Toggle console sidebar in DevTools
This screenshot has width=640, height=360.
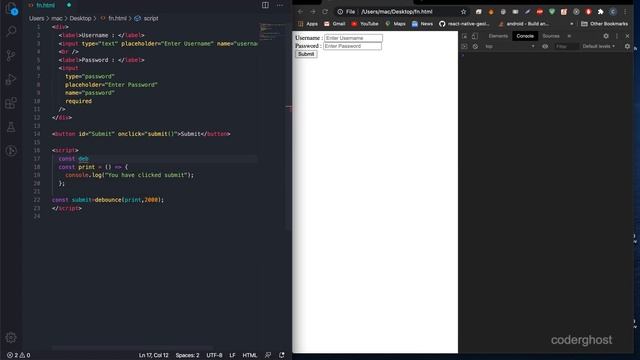pos(464,47)
